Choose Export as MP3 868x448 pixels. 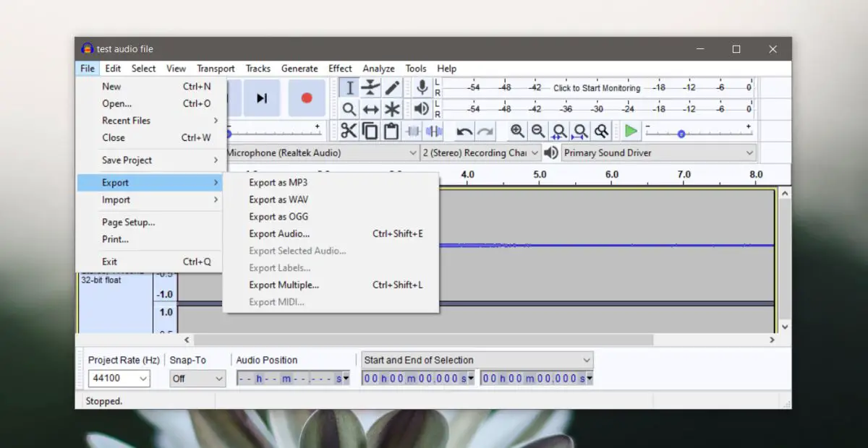pos(278,183)
